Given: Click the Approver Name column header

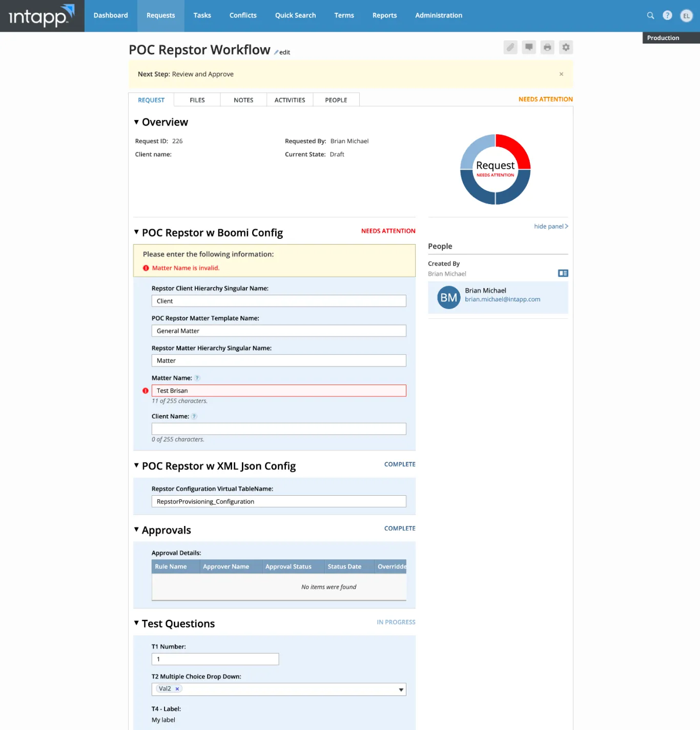Looking at the screenshot, I should [x=231, y=566].
